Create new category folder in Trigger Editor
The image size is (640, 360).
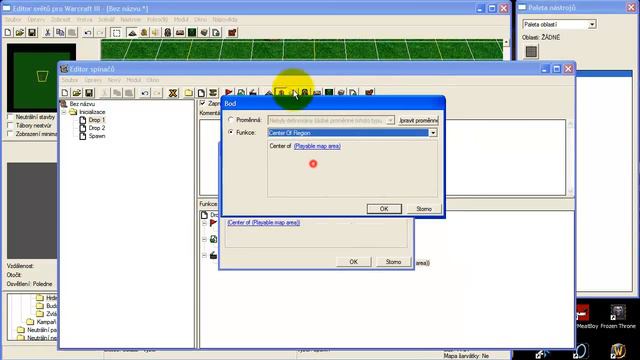[x=189, y=93]
